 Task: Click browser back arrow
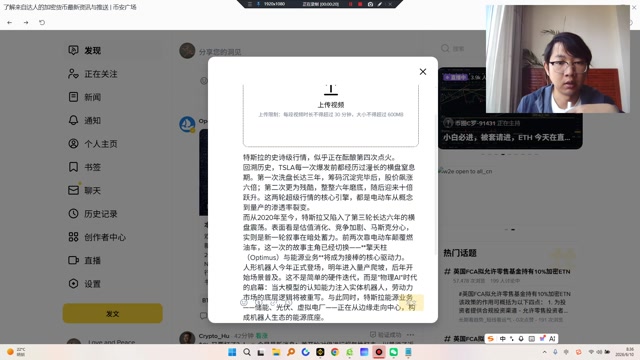pos(9,22)
